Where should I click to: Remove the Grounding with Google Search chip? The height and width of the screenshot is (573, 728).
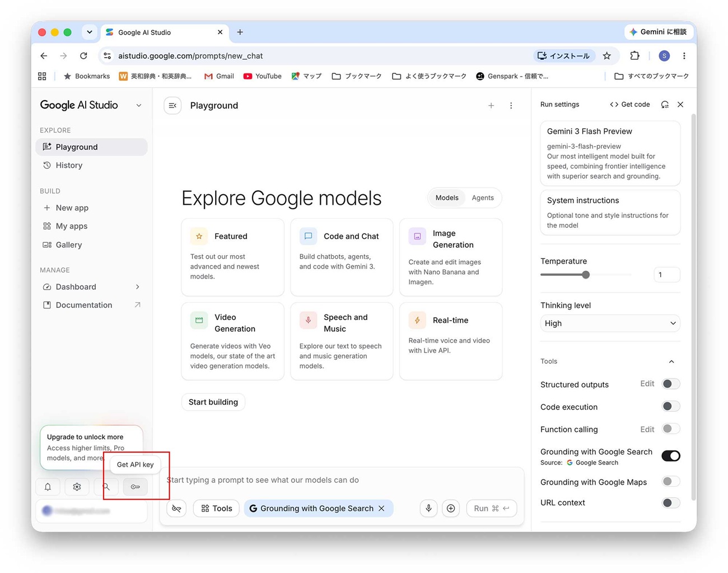tap(381, 508)
